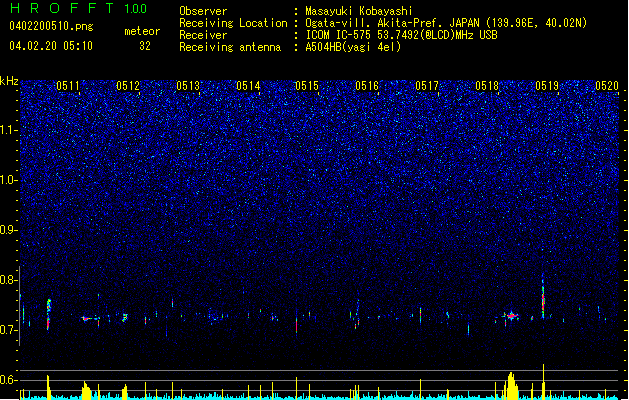Click the ICOM IC-575 receiver text
629x400 pixels.
click(401, 35)
